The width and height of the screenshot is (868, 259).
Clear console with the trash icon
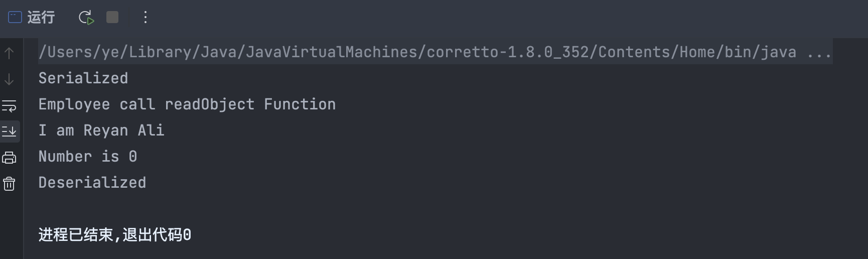pos(9,184)
